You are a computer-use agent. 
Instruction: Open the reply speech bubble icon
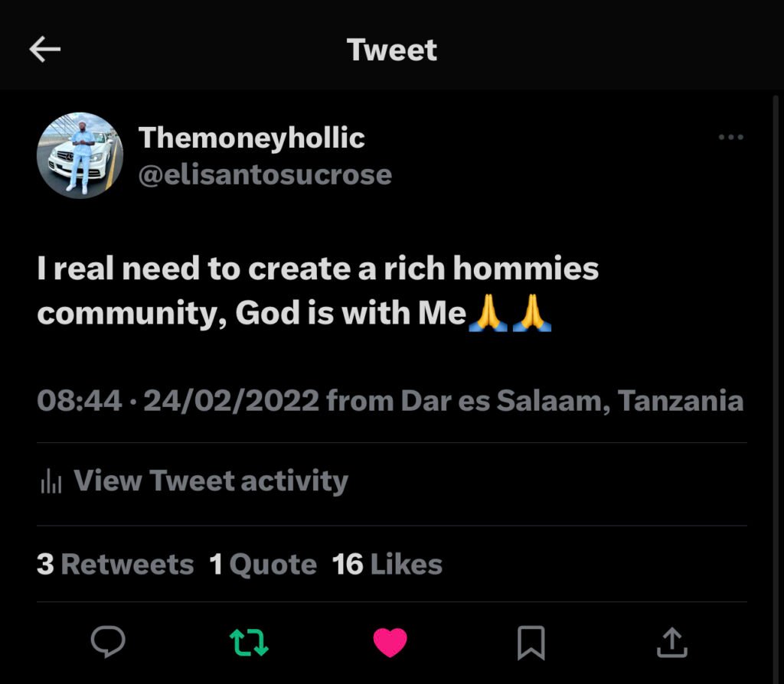coord(108,642)
